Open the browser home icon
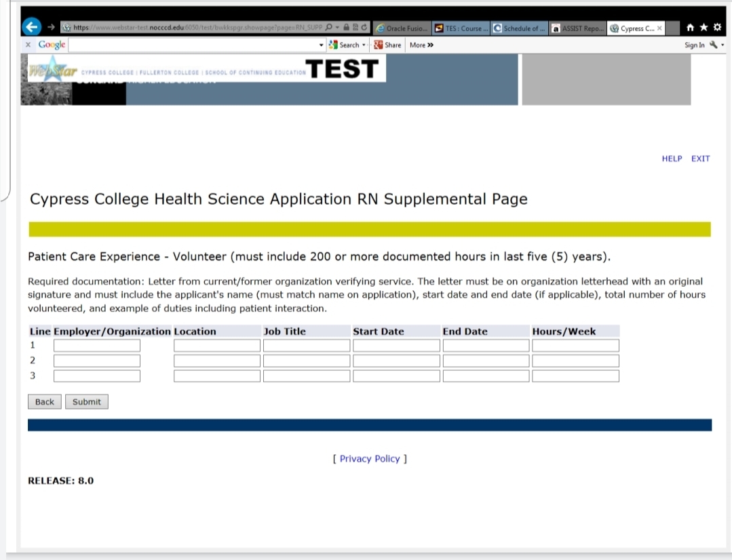This screenshot has width=732, height=560. pyautogui.click(x=690, y=28)
